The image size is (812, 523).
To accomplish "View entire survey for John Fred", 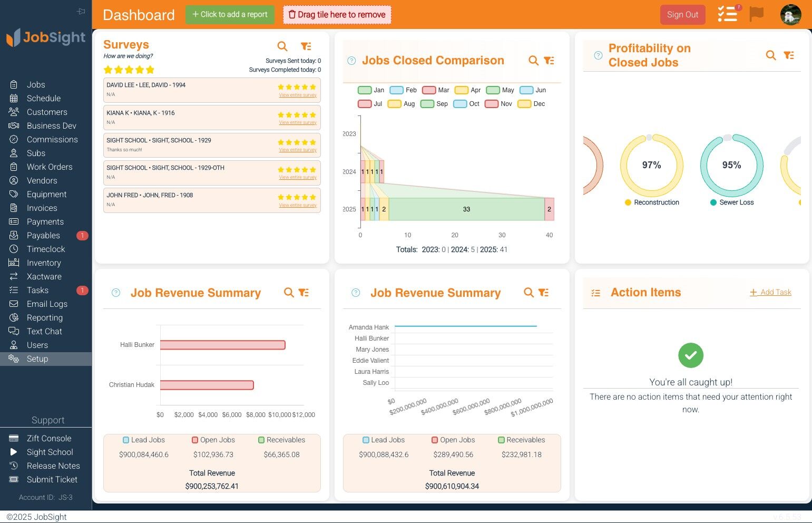I will [298, 205].
